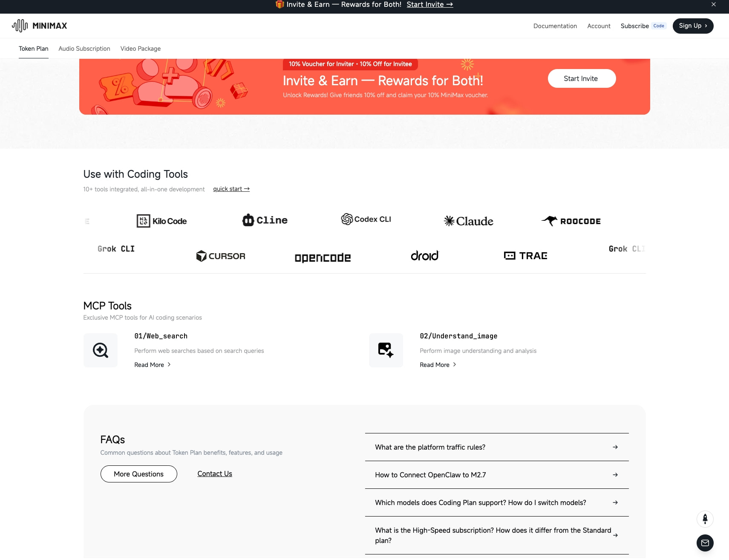The image size is (729, 560).
Task: Select the RooCode logo
Action: (x=571, y=221)
